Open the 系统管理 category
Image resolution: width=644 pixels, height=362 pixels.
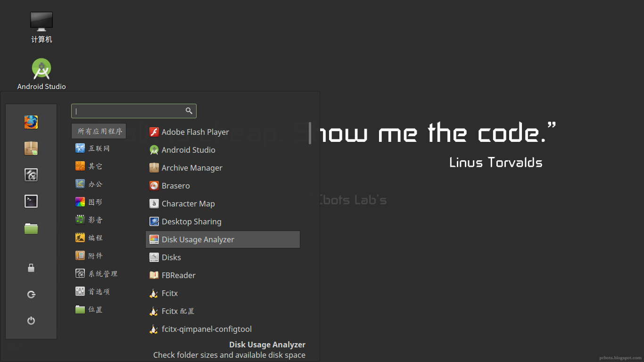click(x=102, y=274)
